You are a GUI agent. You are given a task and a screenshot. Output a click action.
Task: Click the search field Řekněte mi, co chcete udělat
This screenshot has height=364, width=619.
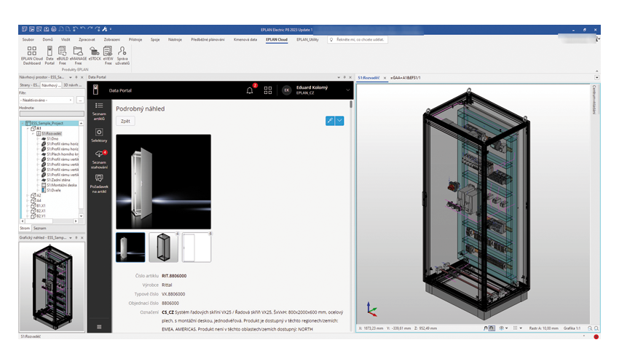(358, 39)
